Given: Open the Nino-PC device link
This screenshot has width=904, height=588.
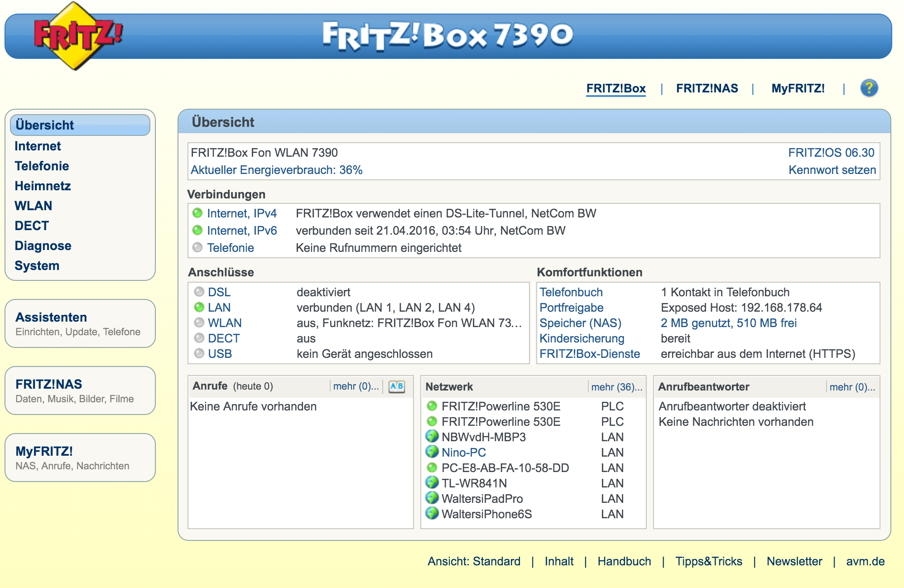Looking at the screenshot, I should coord(463,453).
